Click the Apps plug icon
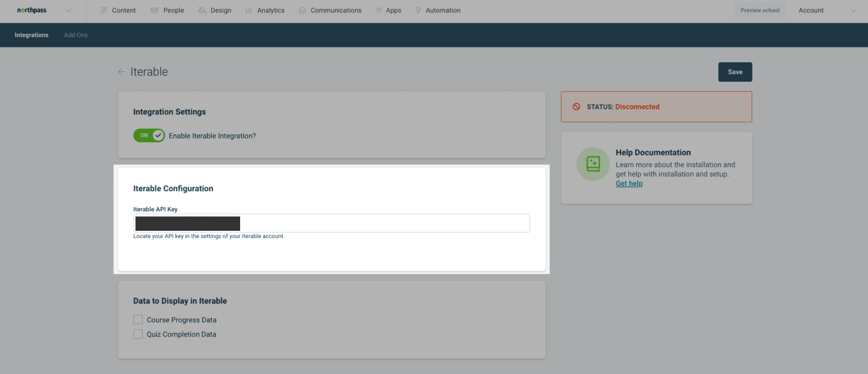Viewport: 868px width, 374px height. point(379,10)
